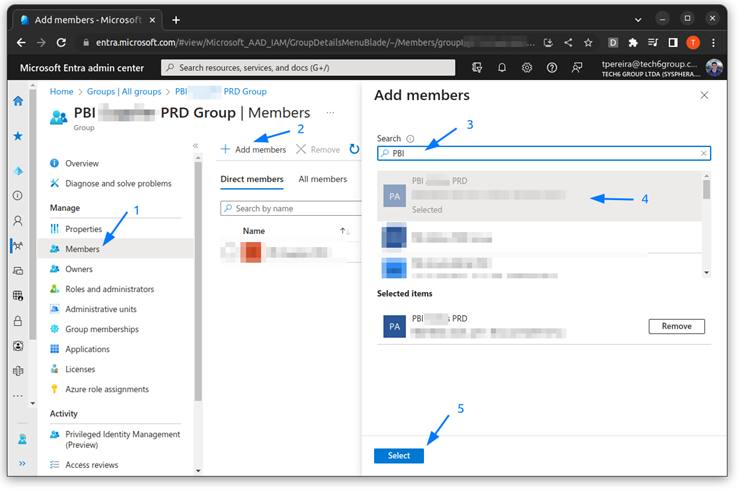The width and height of the screenshot is (750, 491).
Task: Sort members by Name column arrows
Action: [344, 231]
